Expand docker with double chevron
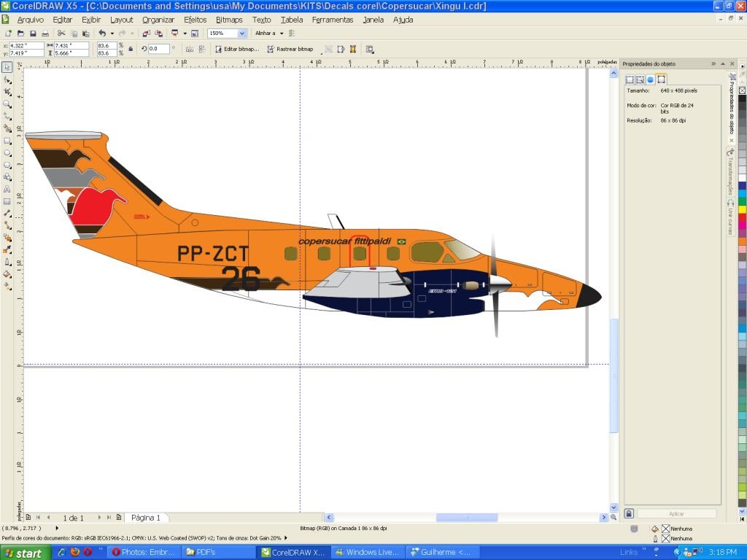The width and height of the screenshot is (747, 560). click(713, 63)
